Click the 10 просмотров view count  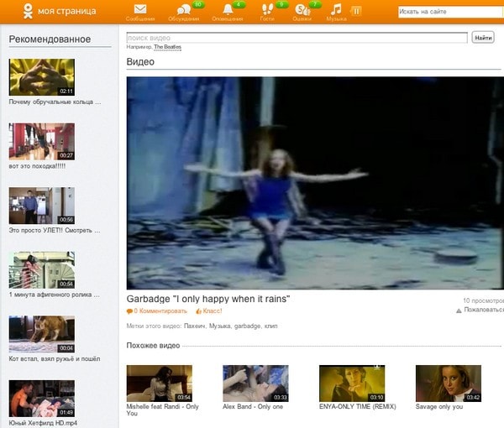pos(484,300)
